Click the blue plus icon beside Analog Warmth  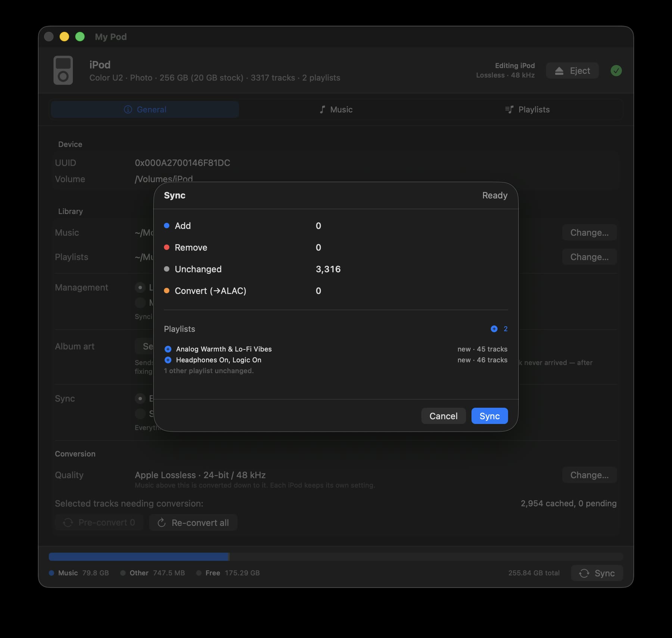click(168, 349)
